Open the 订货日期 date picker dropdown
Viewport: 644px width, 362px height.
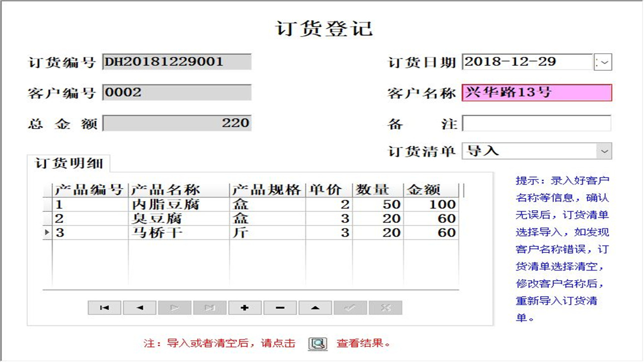602,62
